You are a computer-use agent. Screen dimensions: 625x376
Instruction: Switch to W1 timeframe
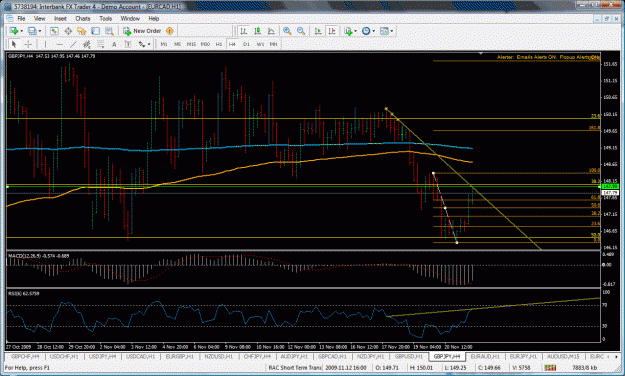[260, 44]
